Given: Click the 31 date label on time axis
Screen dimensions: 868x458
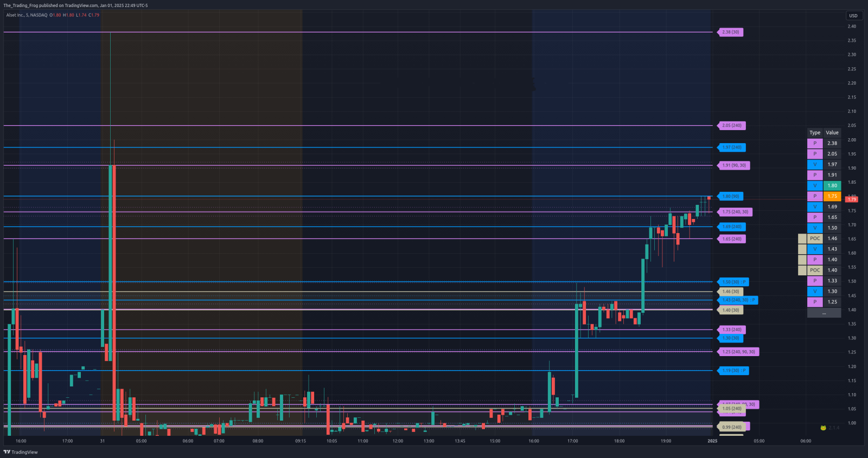Looking at the screenshot, I should click(103, 441).
